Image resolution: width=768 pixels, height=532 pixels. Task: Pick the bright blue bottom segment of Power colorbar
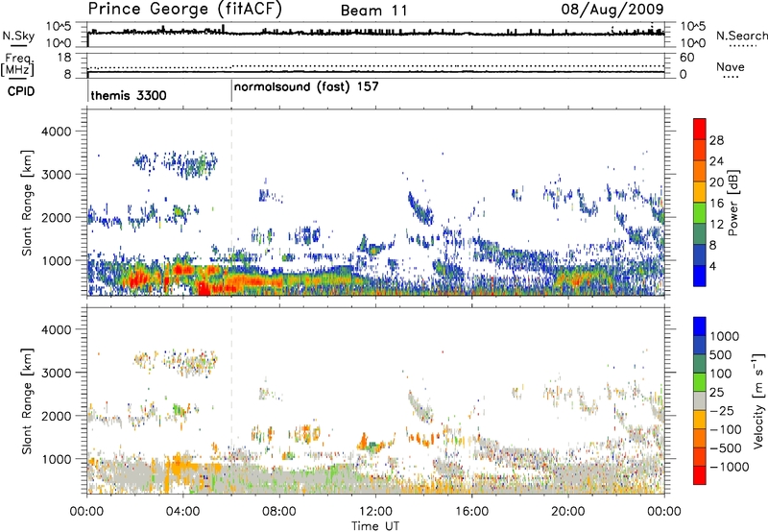(700, 276)
